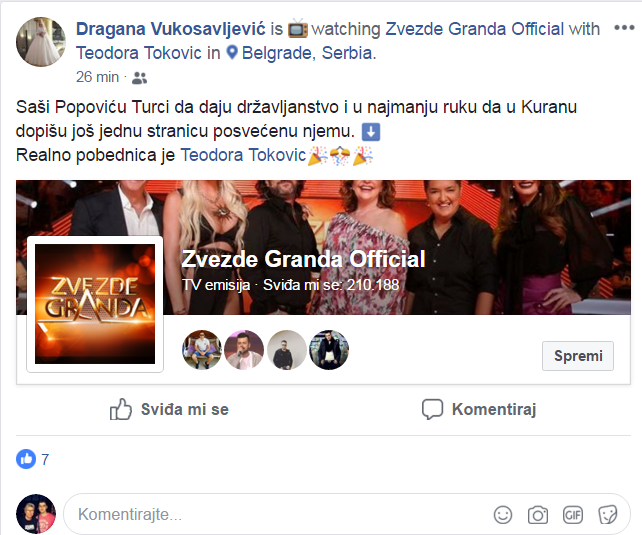The image size is (642, 535).
Task: Open the Zvezde Granda logo thumbnail
Action: 95,304
